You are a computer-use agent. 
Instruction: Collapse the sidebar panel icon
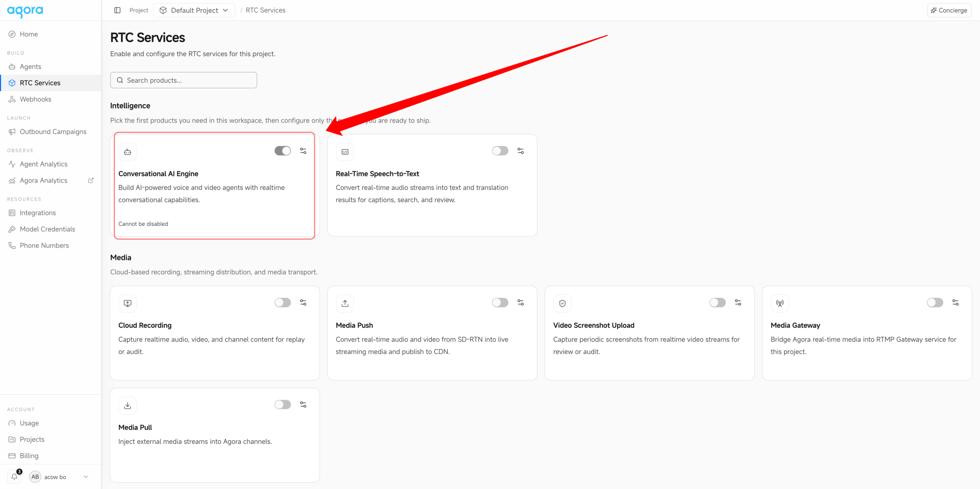118,10
